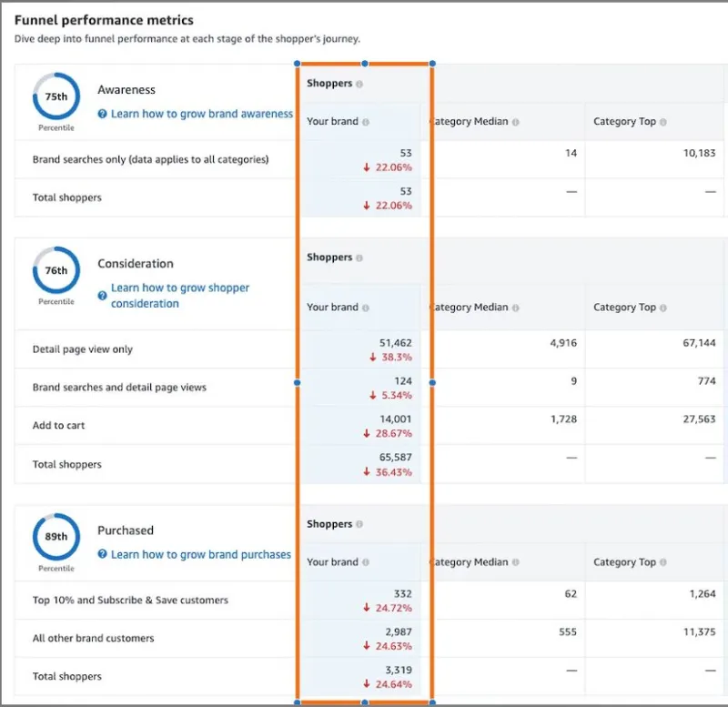Click the question icon next to brand purchases link
This screenshot has width=728, height=707.
[102, 554]
